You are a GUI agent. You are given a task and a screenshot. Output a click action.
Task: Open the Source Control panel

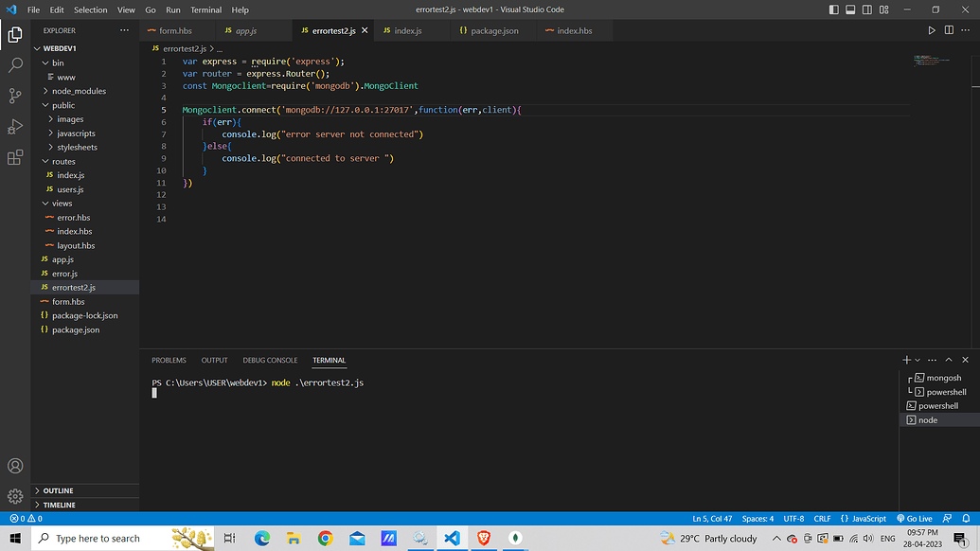tap(14, 96)
